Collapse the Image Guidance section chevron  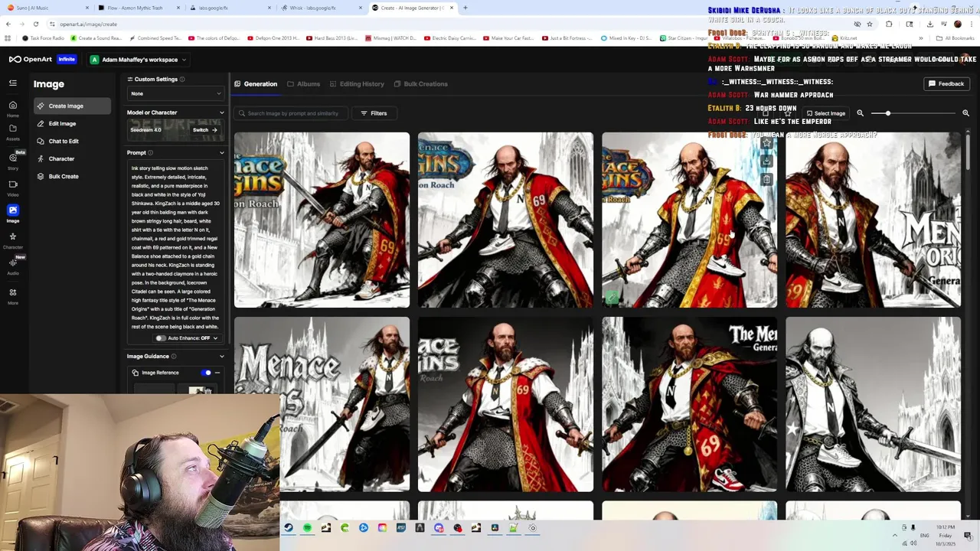point(222,357)
